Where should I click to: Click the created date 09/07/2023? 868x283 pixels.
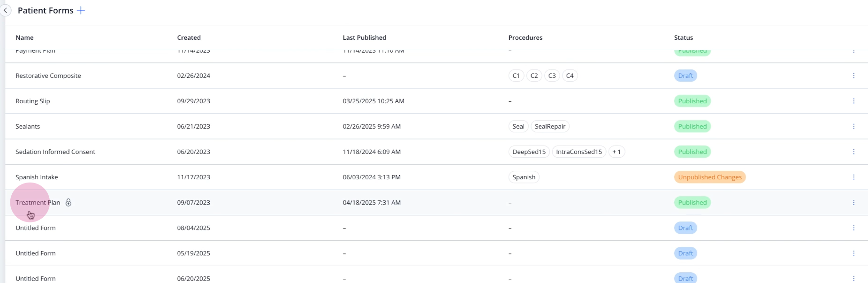tap(193, 202)
